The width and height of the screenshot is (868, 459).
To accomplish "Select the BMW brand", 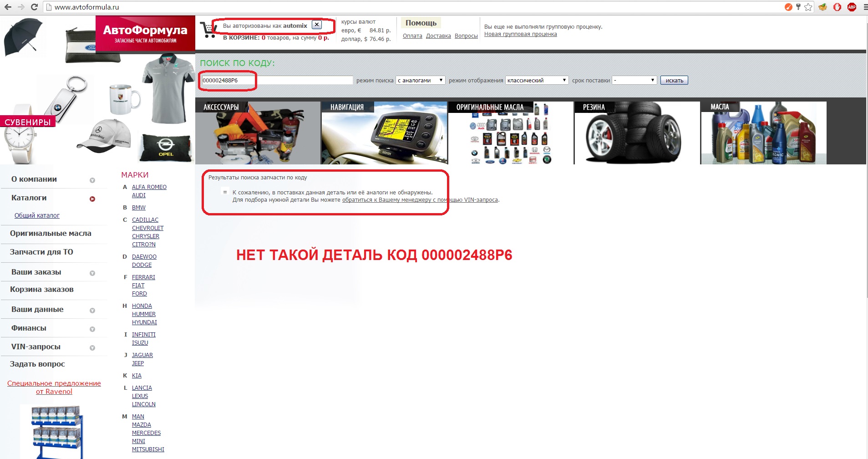I will tap(139, 208).
